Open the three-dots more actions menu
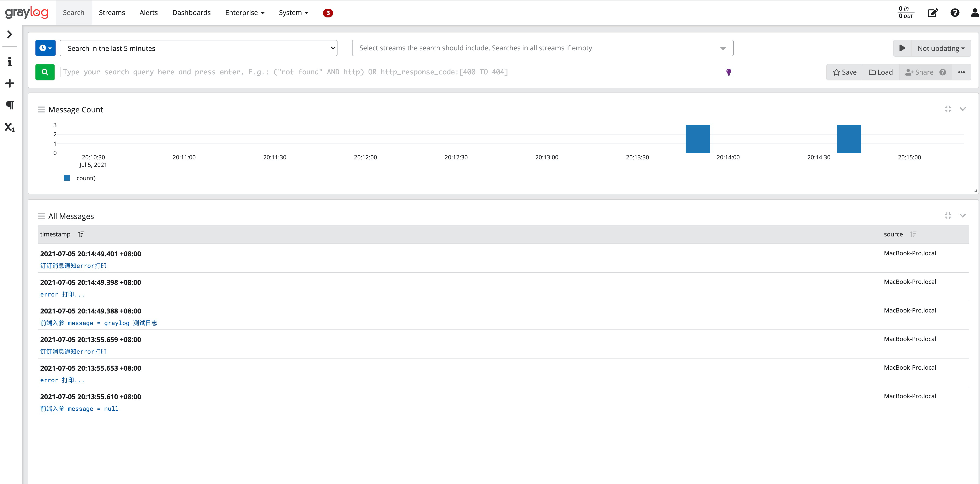This screenshot has width=980, height=484. pyautogui.click(x=961, y=72)
